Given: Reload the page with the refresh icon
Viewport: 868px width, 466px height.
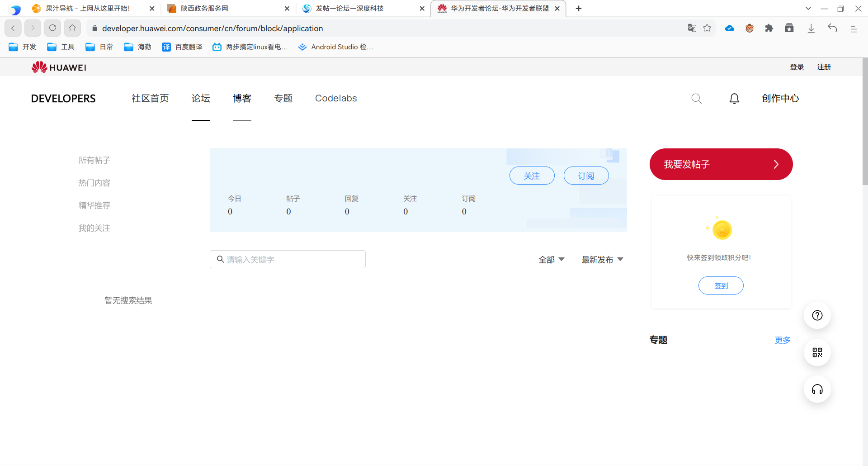Looking at the screenshot, I should coord(52,28).
